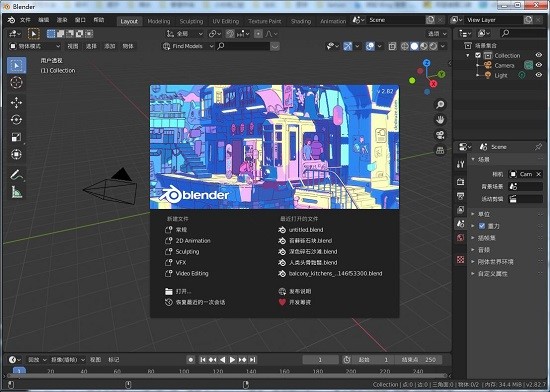Pin the Scene properties panel

538,147
